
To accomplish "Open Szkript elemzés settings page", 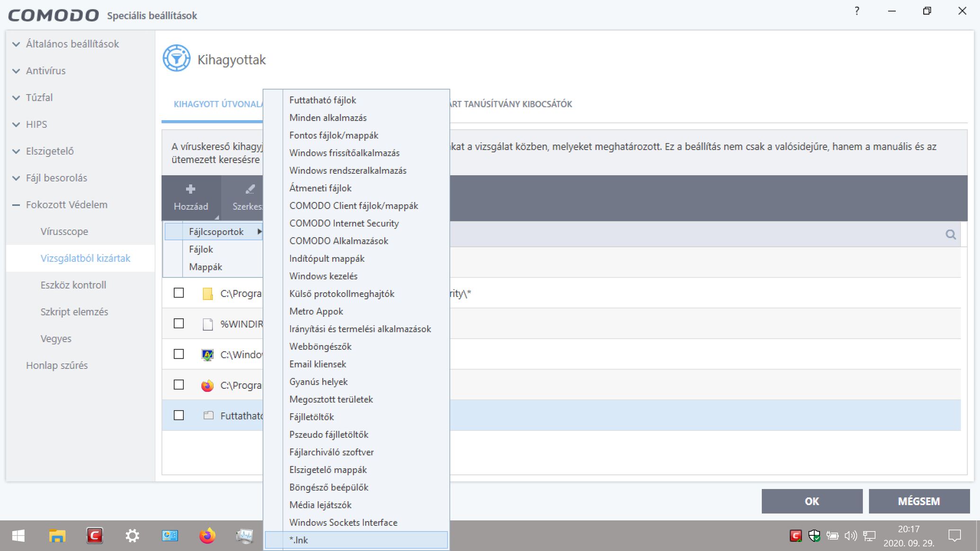I will click(x=74, y=312).
